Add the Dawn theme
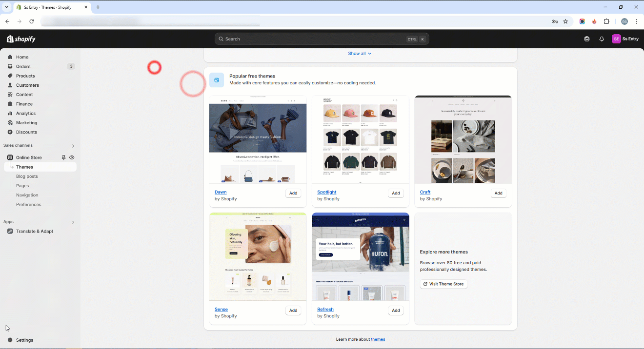 293,193
